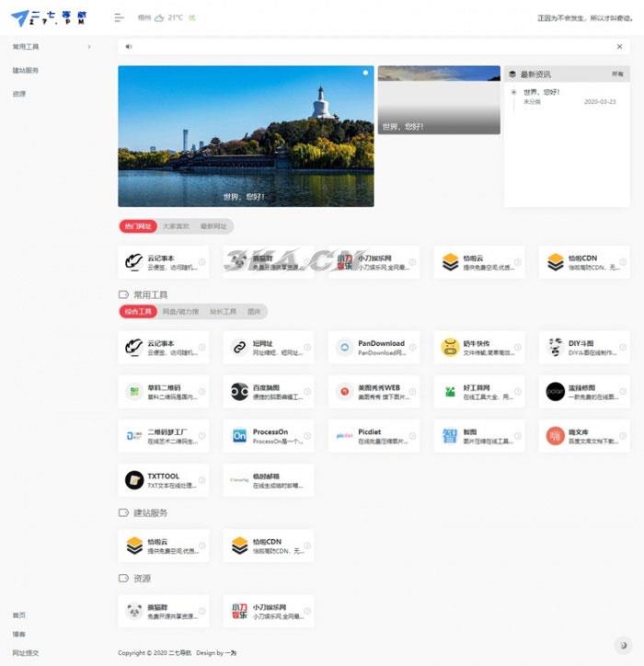Image resolution: width=644 pixels, height=666 pixels.
Task: Open the 百度脑图 icon
Action: click(x=239, y=391)
